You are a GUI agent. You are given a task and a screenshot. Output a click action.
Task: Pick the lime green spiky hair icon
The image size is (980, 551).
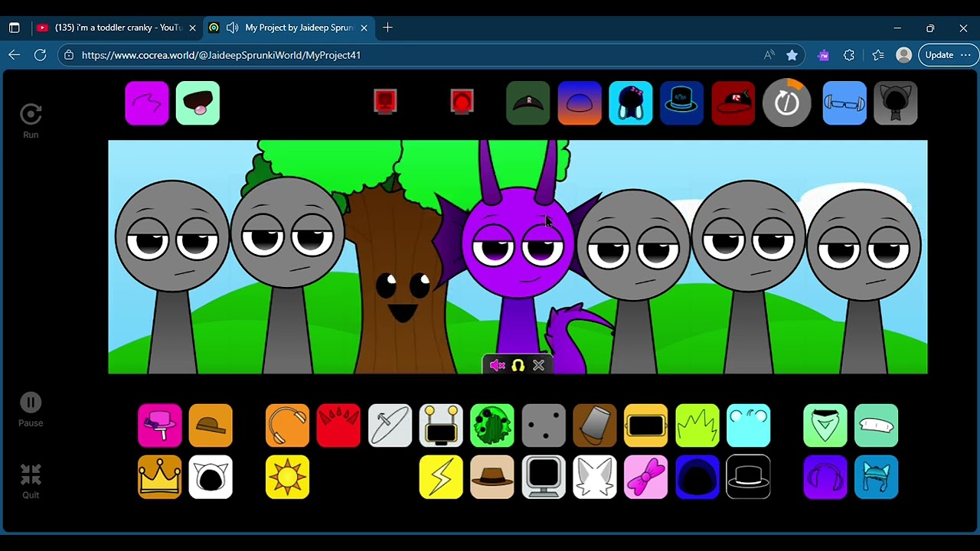click(x=697, y=425)
